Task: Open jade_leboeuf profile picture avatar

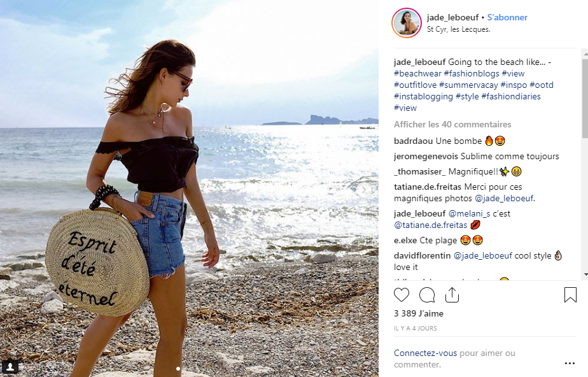Action: pyautogui.click(x=407, y=23)
